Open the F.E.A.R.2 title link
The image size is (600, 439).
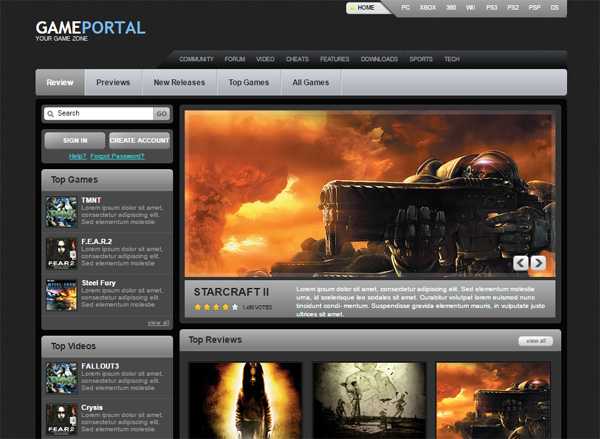pyautogui.click(x=96, y=242)
